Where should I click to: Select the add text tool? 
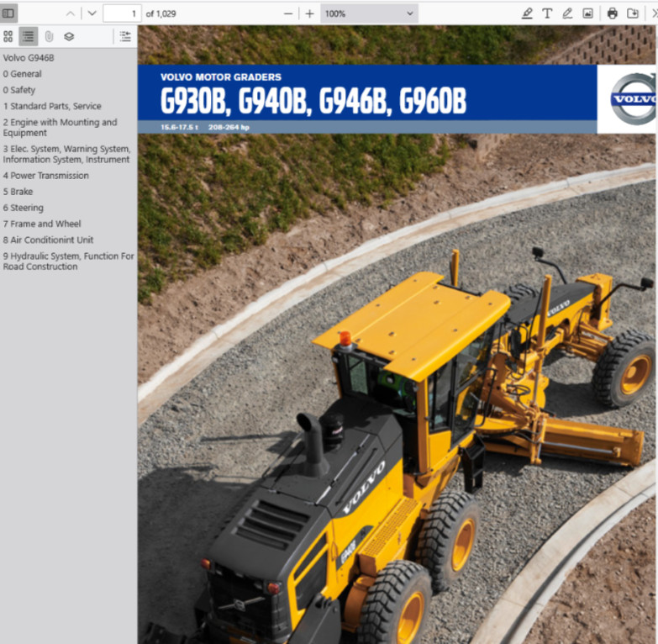[547, 13]
